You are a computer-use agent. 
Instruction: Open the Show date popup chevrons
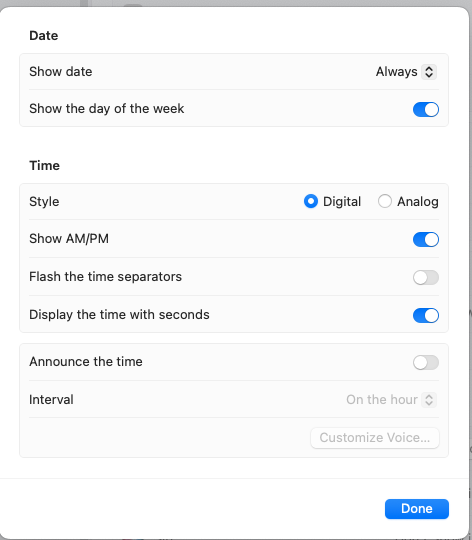[x=429, y=72]
